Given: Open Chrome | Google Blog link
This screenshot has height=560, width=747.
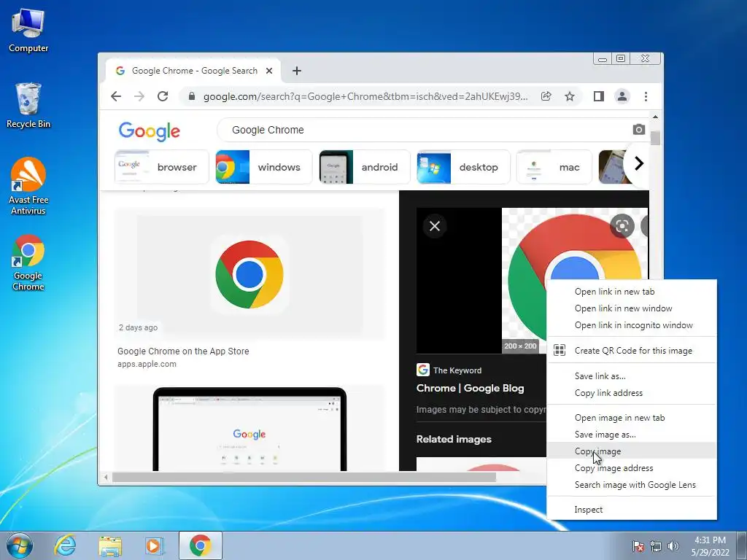Looking at the screenshot, I should (x=471, y=388).
